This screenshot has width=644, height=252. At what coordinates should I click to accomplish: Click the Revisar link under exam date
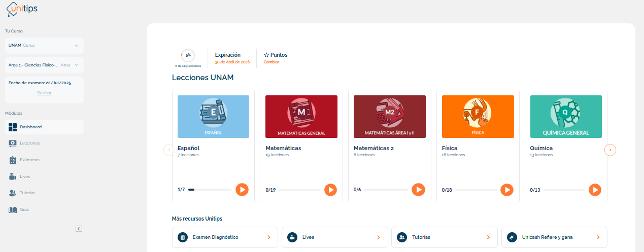(44, 93)
